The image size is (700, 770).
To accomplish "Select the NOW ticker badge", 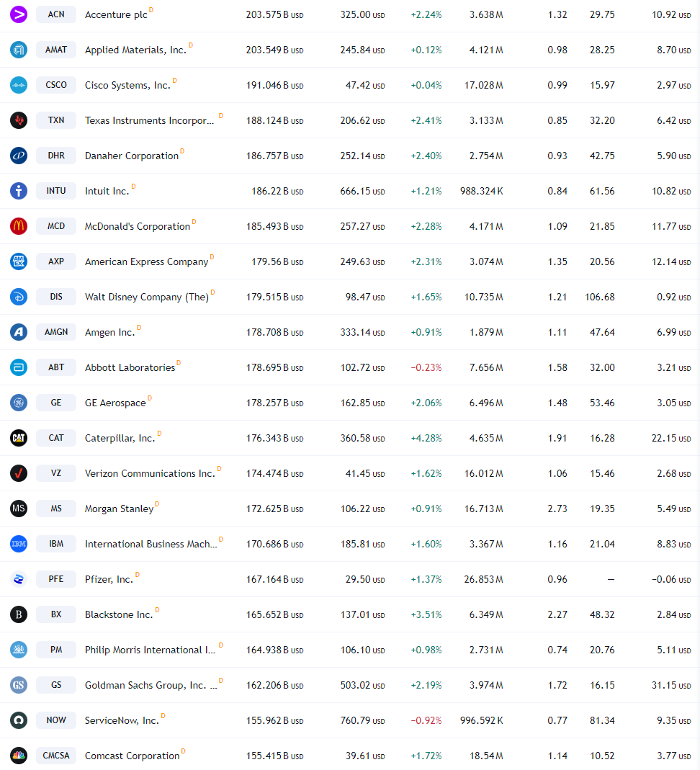I will tap(56, 720).
